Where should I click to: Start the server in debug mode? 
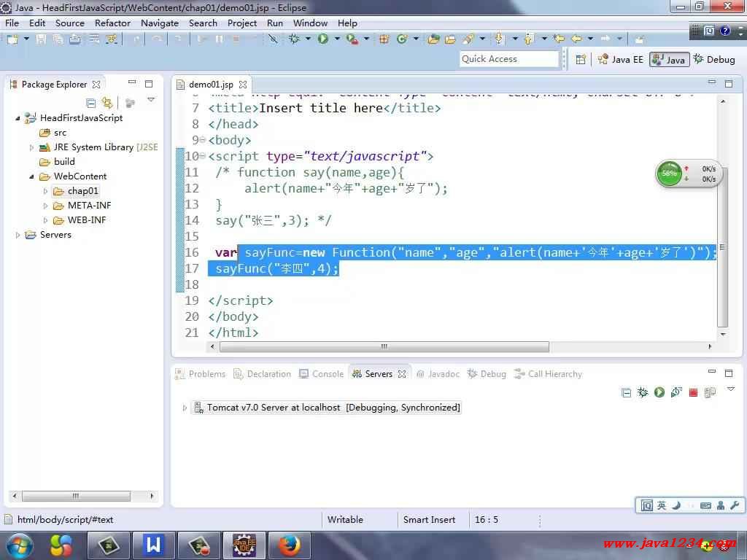tap(643, 392)
